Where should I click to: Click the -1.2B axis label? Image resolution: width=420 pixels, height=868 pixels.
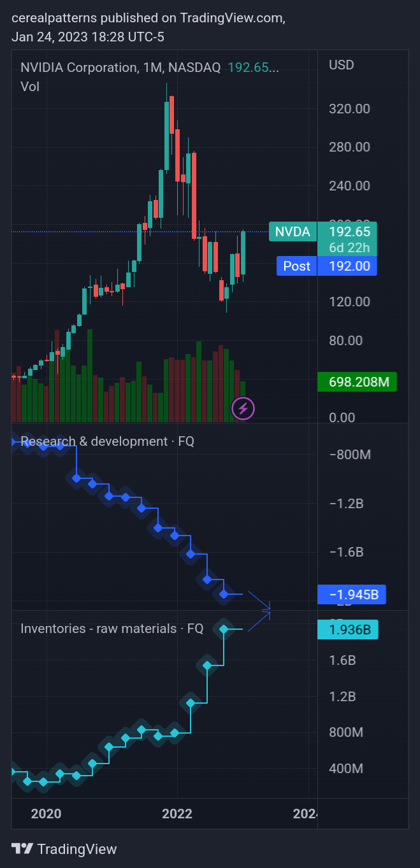coord(346,504)
